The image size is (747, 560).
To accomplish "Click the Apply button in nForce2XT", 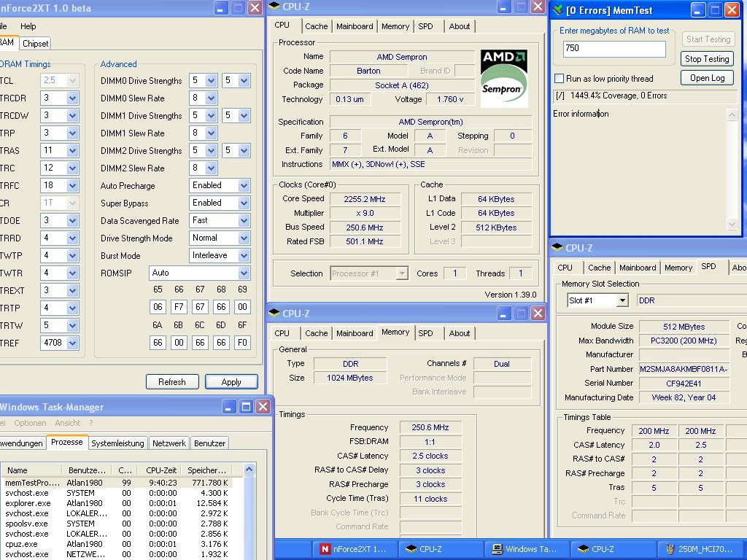I will pos(231,382).
